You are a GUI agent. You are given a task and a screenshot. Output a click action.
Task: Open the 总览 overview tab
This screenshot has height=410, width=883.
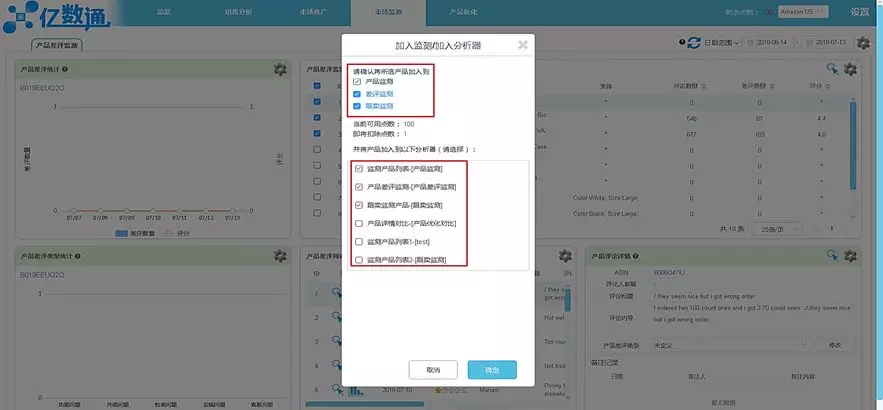(164, 12)
